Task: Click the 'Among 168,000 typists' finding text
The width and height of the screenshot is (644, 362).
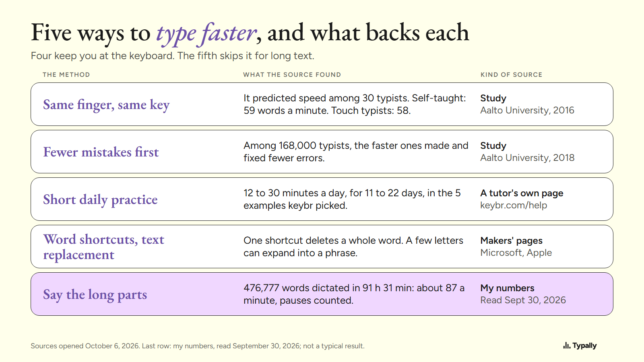Action: [356, 152]
